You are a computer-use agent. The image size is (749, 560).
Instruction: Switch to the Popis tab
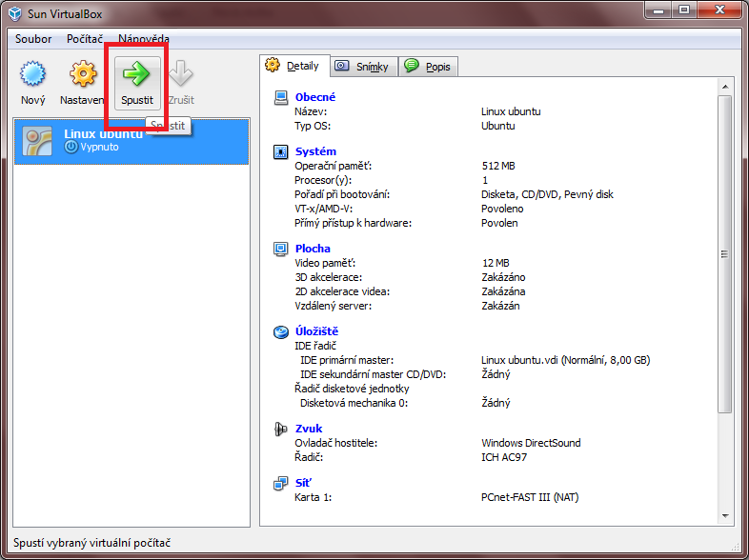click(428, 67)
